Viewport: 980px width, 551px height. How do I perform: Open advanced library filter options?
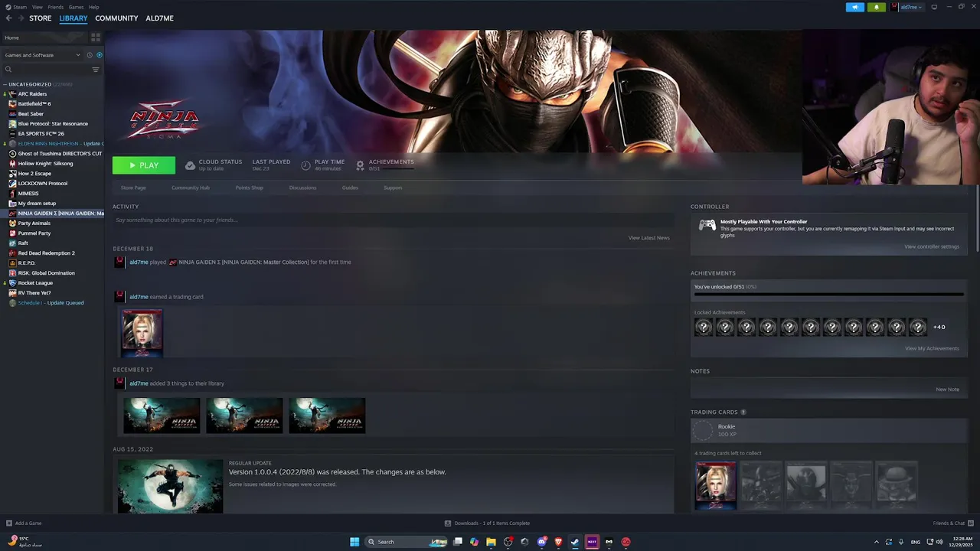pos(96,70)
